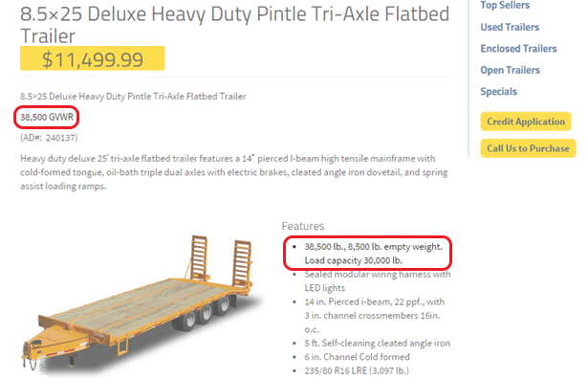View the Specials link

499,92
